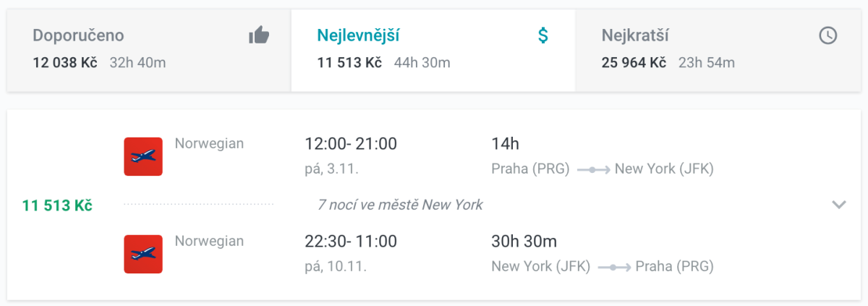Click the clock icon in Nejkratší tab
Viewport: 868px width, 306px height.
point(827,35)
